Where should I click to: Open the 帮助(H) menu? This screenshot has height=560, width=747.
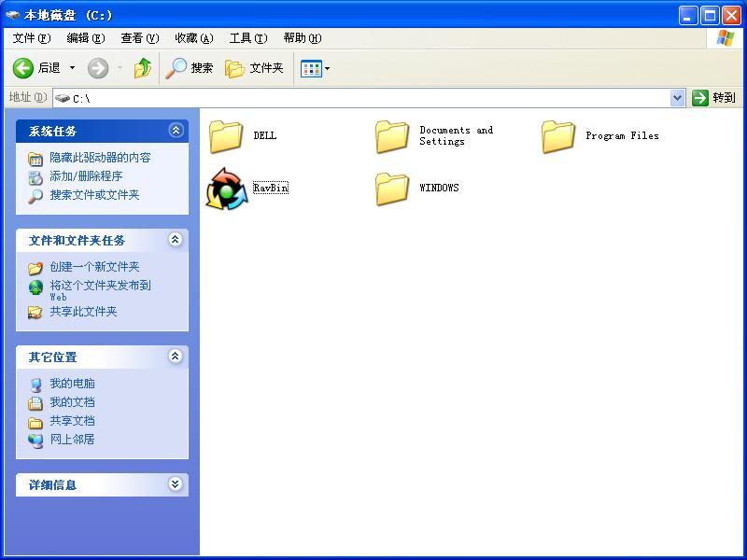click(x=303, y=38)
